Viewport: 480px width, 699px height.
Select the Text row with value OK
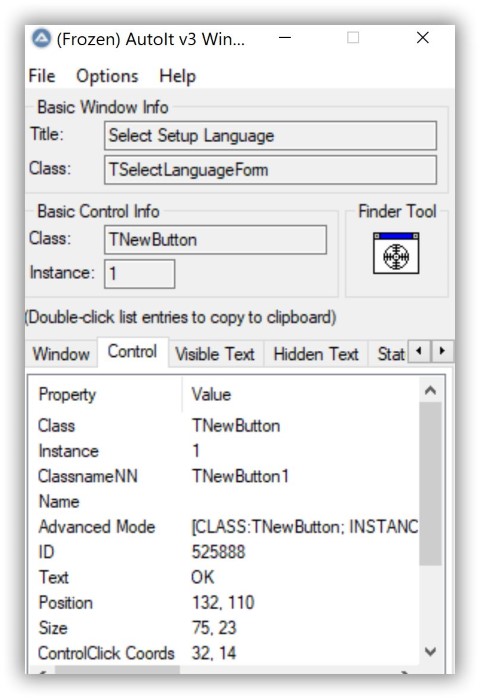[225, 577]
